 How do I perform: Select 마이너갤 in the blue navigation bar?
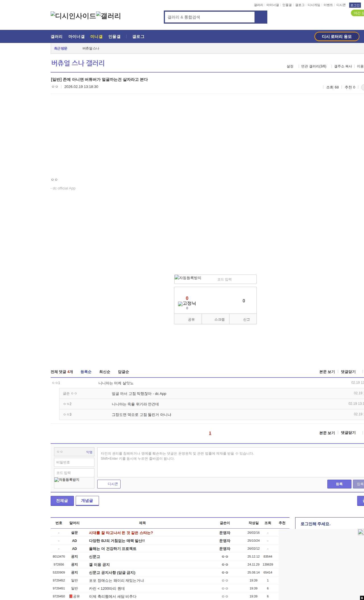[x=76, y=37]
